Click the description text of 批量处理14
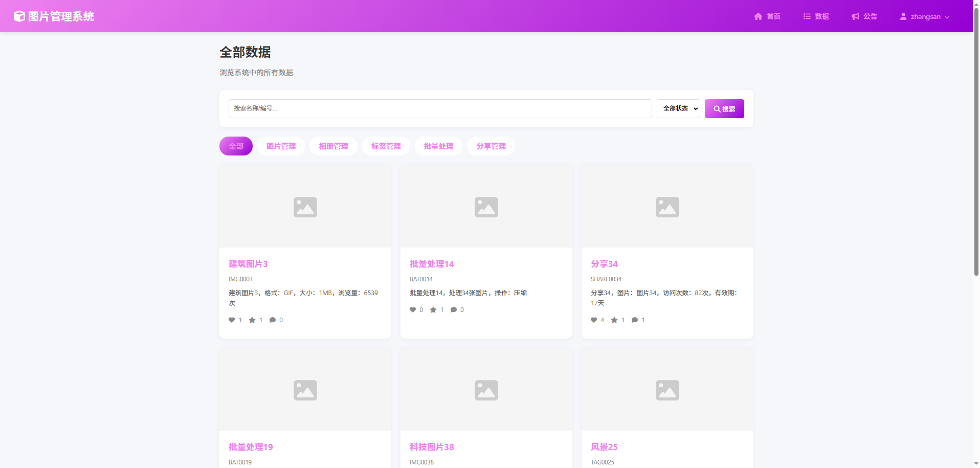The width and height of the screenshot is (980, 468). [468, 293]
